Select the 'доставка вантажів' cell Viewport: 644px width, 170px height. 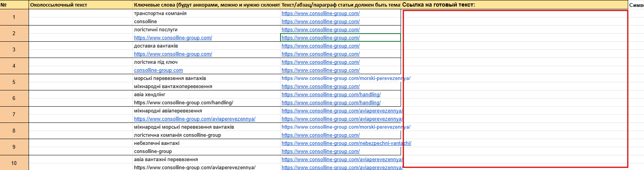[x=207, y=46]
